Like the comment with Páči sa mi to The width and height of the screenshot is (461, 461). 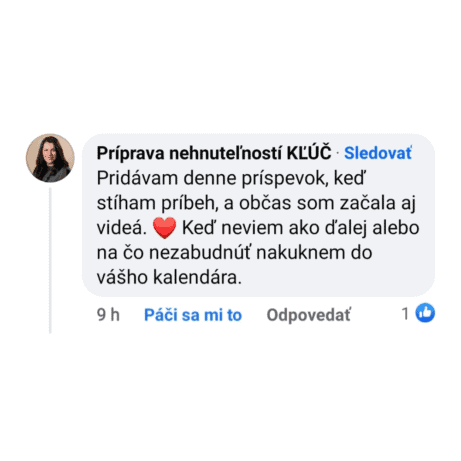tap(193, 315)
